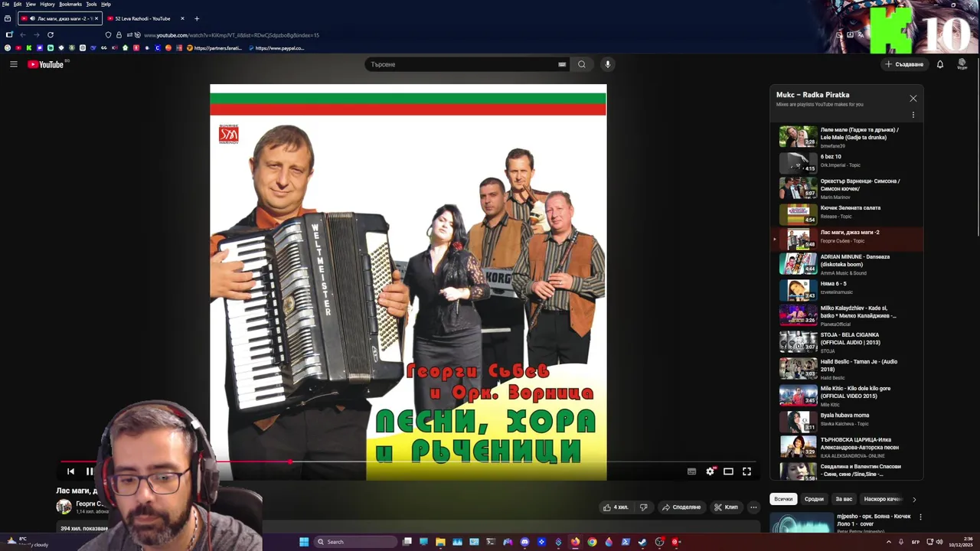The height and width of the screenshot is (551, 980).
Task: Open the Edit menu
Action: click(17, 4)
